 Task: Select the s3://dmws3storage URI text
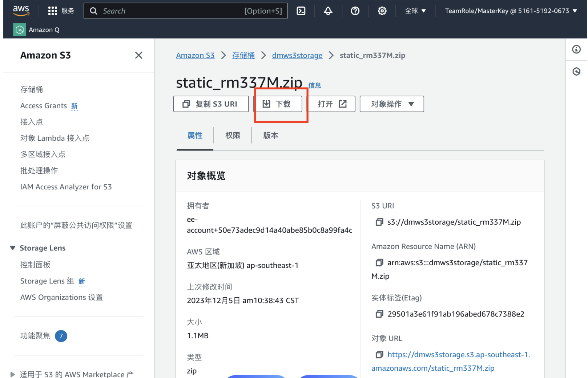454,222
